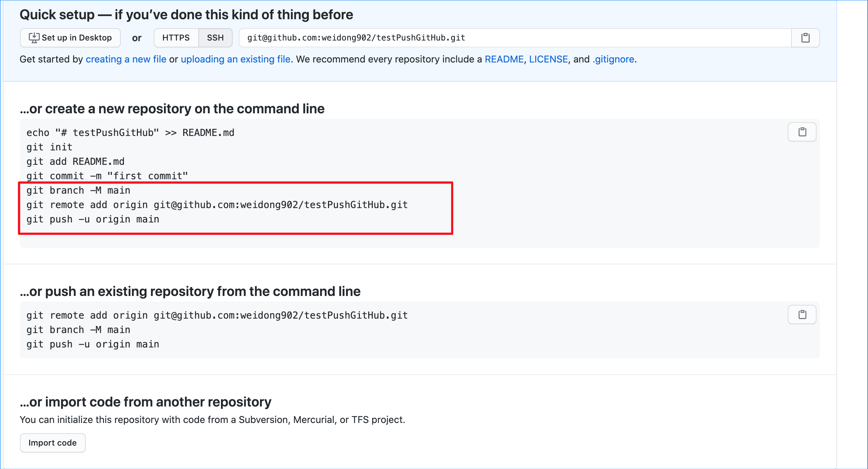Image resolution: width=868 pixels, height=469 pixels.
Task: Open the creating a new file link
Action: 126,59
